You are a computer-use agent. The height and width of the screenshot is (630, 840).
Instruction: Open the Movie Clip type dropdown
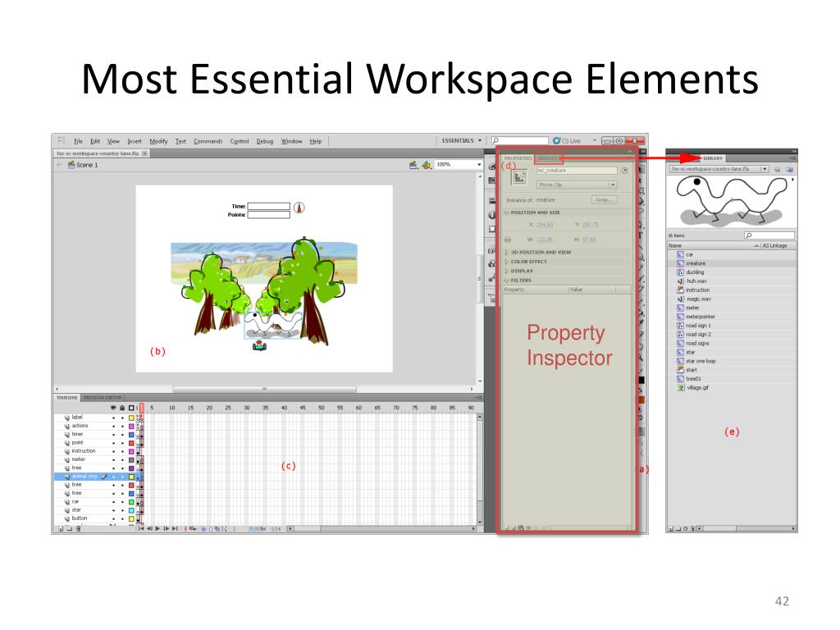577,185
